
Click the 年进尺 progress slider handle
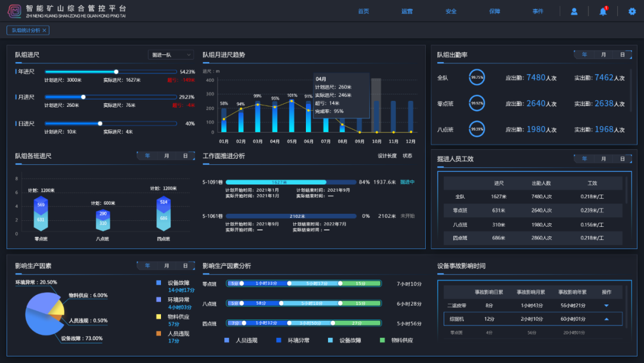(x=116, y=72)
